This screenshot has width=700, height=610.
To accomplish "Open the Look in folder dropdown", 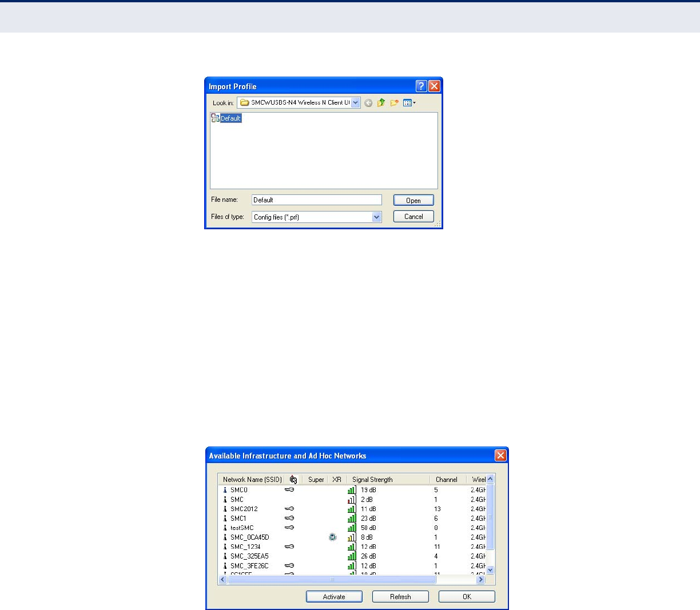I will coord(355,103).
